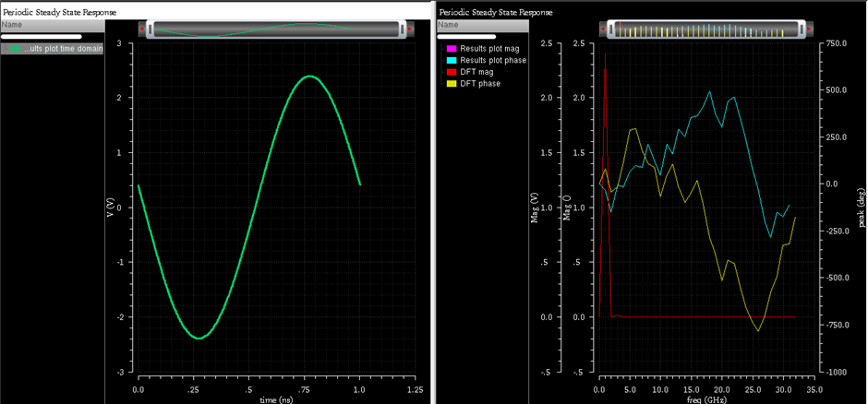Click right grip handle of time-domain strip

pos(403,30)
